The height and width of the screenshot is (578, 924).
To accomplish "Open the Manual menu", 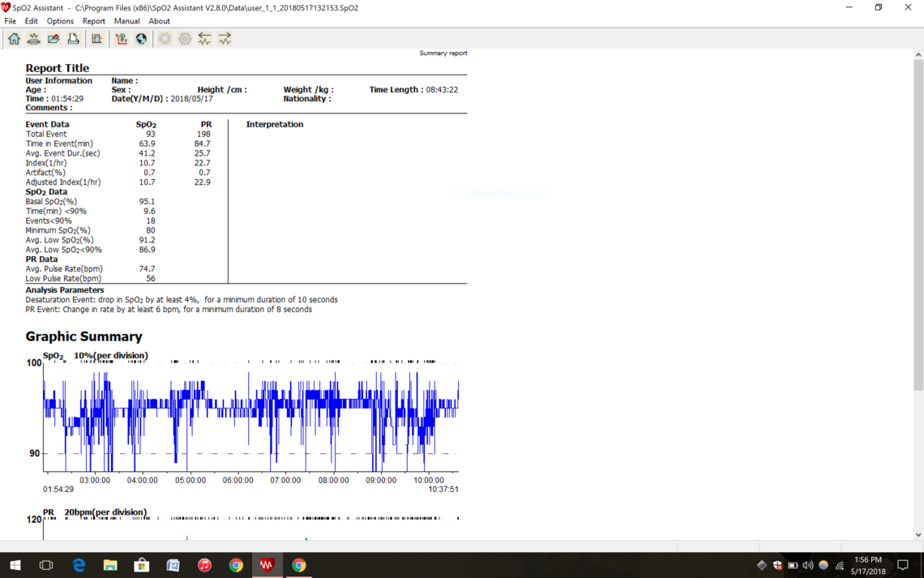I will point(126,21).
